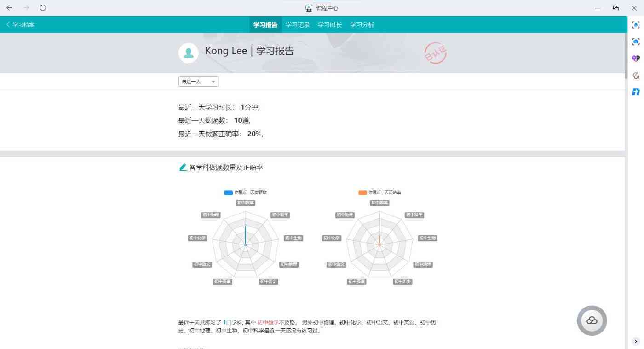Screen dimensions: 644x349
Task: Go back with the browser back arrow
Action: pos(9,8)
